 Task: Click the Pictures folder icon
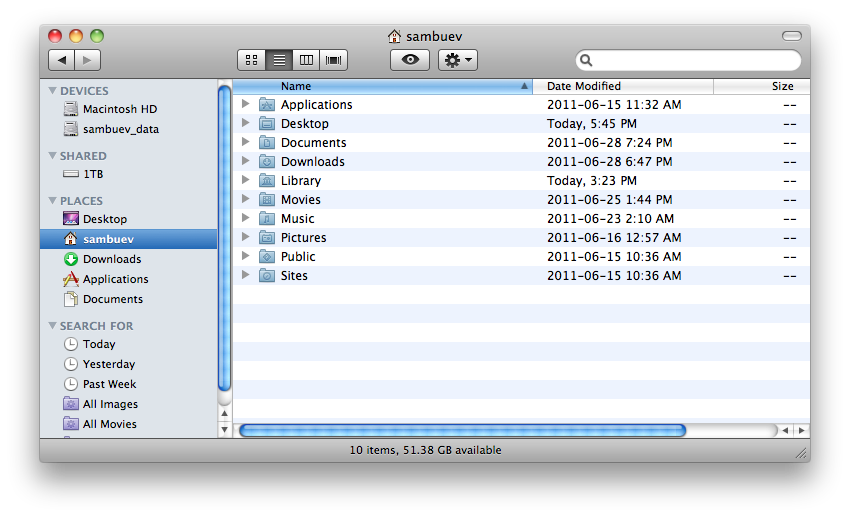[x=267, y=237]
